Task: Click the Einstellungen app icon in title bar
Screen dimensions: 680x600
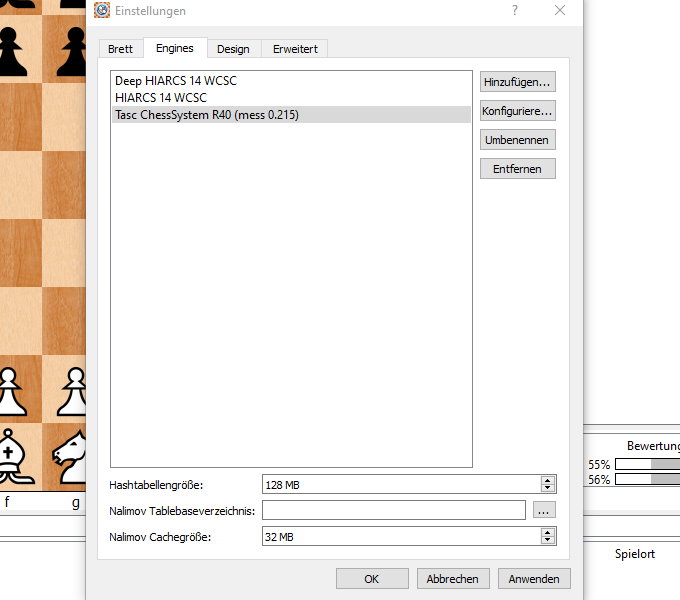Action: click(x=102, y=10)
